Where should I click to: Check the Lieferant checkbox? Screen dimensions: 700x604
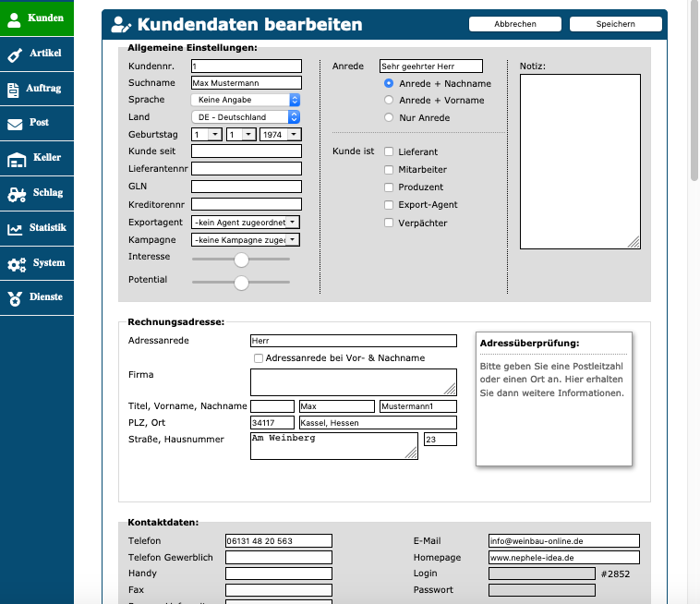click(x=389, y=151)
